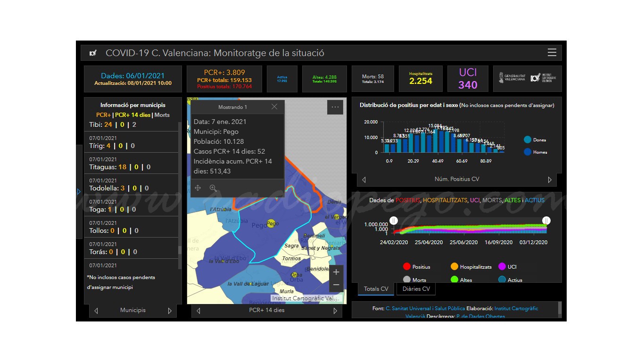Screen dimensions: 644x362
Task: Go to next Municipis panel
Action: [x=170, y=311]
